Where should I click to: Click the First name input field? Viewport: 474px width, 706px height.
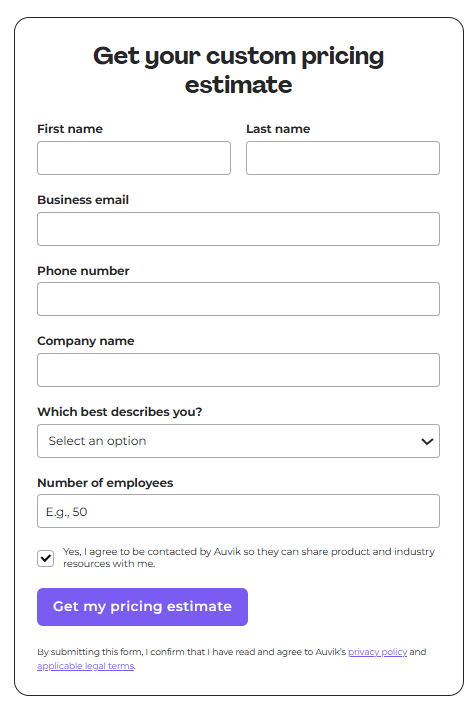134,158
